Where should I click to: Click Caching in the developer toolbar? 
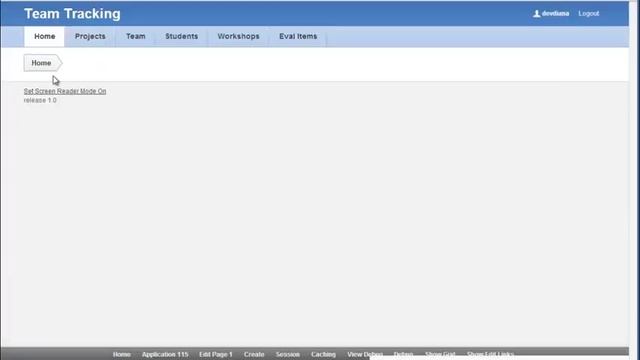(x=323, y=354)
